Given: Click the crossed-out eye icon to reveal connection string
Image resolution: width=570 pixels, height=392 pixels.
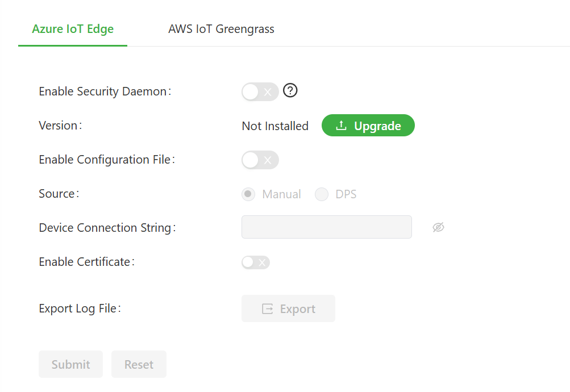Looking at the screenshot, I should coord(438,227).
